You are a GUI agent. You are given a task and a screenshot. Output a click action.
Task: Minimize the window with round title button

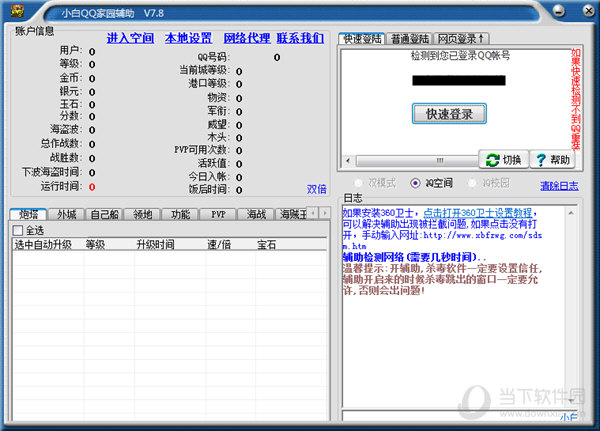[x=559, y=10]
